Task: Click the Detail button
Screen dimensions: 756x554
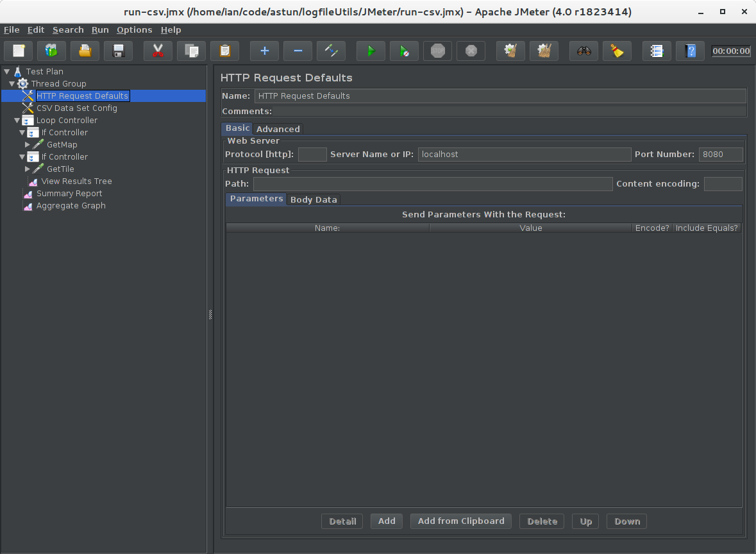Action: pyautogui.click(x=342, y=521)
